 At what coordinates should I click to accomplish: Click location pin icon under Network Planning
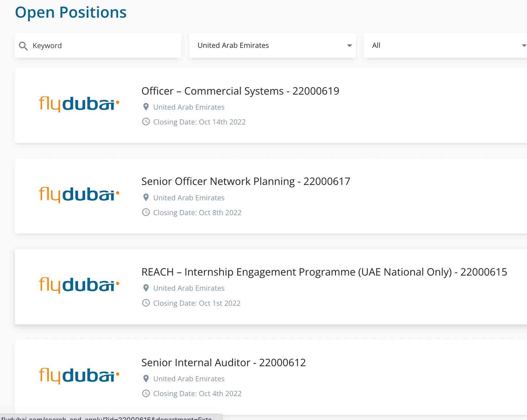[146, 197]
